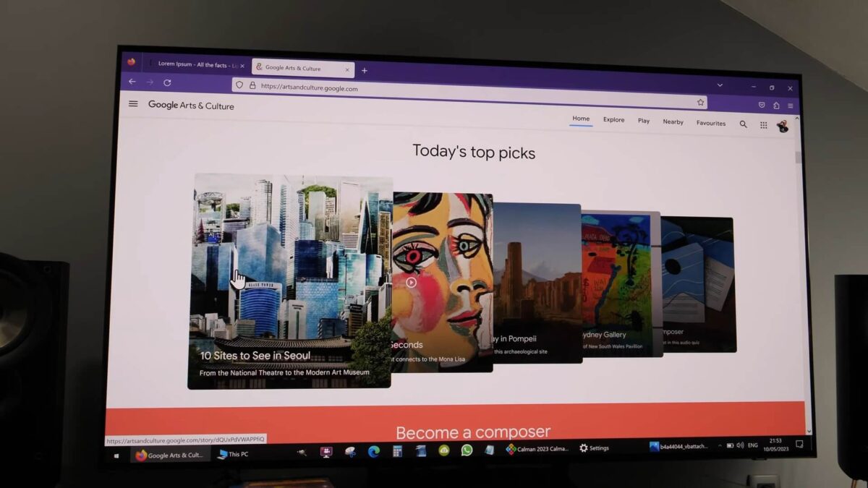Open the Favourites link
This screenshot has width=868, height=488.
(710, 124)
